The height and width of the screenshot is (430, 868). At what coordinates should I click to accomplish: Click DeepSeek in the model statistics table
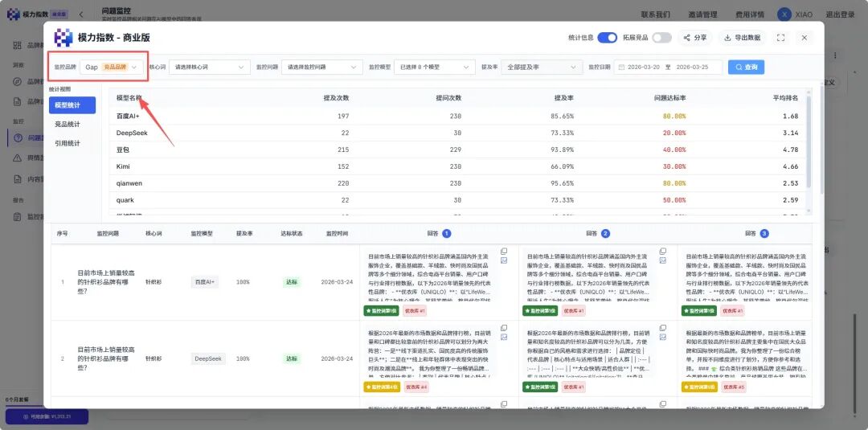tap(132, 133)
